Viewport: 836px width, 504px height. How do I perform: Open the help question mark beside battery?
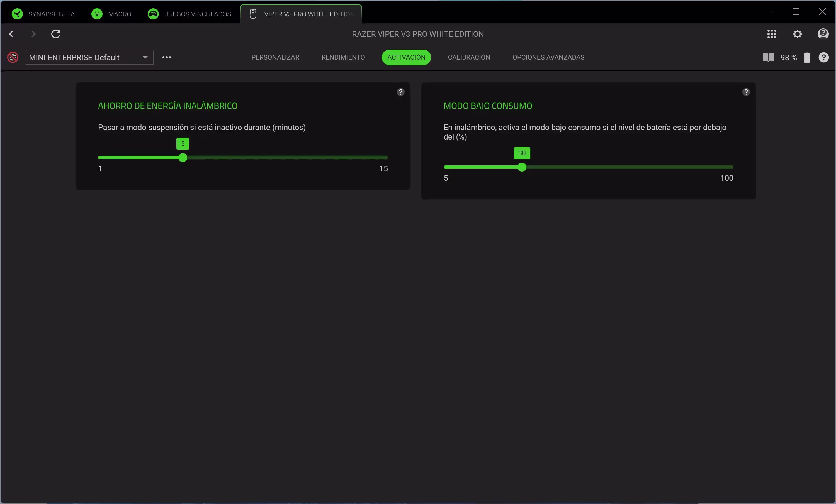(x=823, y=57)
